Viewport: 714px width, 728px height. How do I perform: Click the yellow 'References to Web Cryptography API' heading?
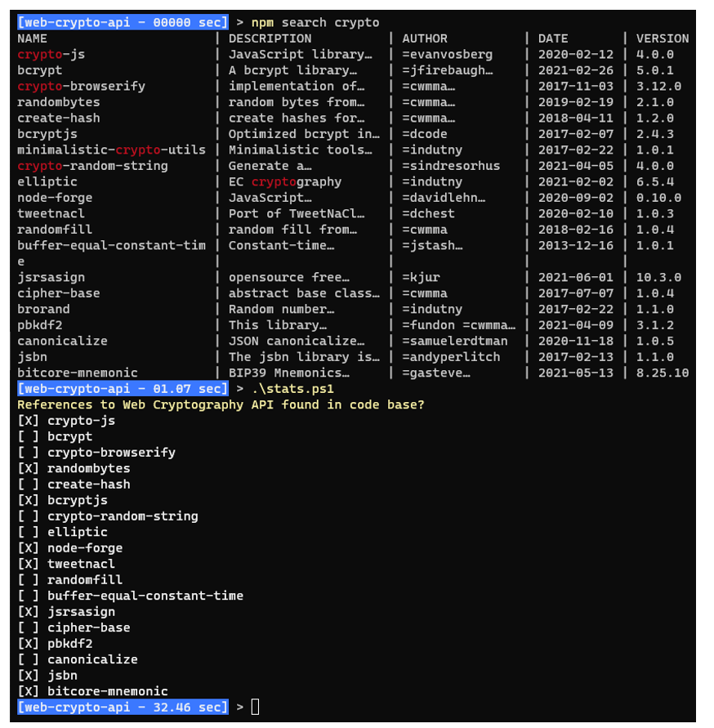click(x=221, y=404)
